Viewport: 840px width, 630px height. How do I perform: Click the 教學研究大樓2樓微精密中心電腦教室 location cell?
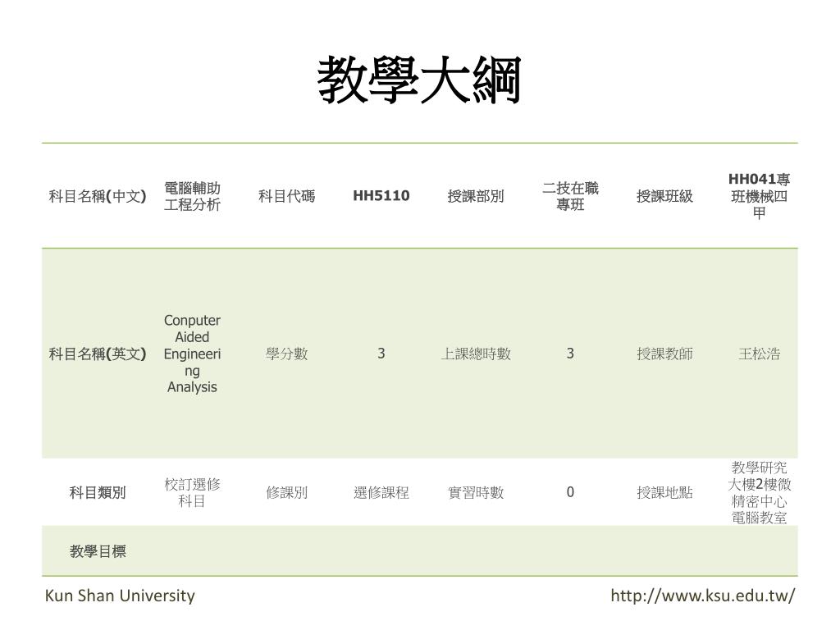point(759,492)
